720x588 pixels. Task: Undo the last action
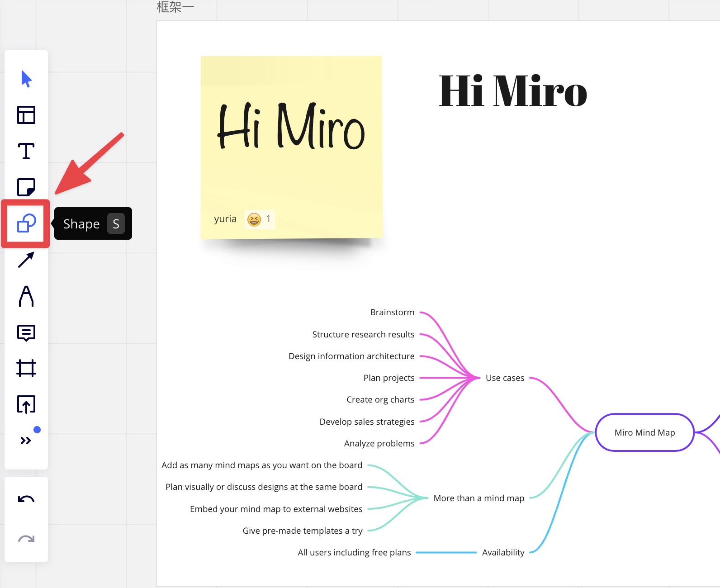point(26,499)
